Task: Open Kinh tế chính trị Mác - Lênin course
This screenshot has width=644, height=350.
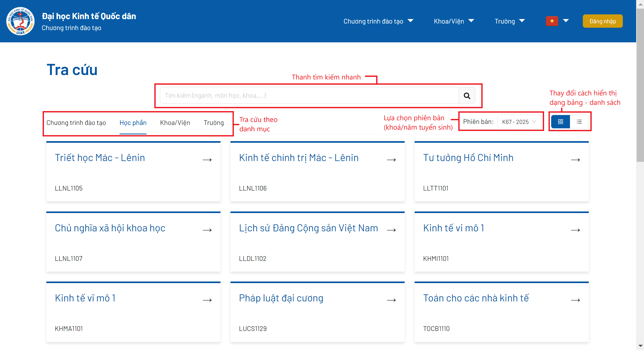Action: pos(299,158)
